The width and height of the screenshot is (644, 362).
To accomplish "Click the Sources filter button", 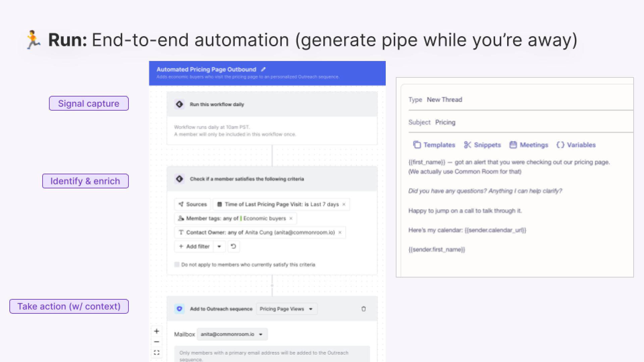I will tap(193, 204).
